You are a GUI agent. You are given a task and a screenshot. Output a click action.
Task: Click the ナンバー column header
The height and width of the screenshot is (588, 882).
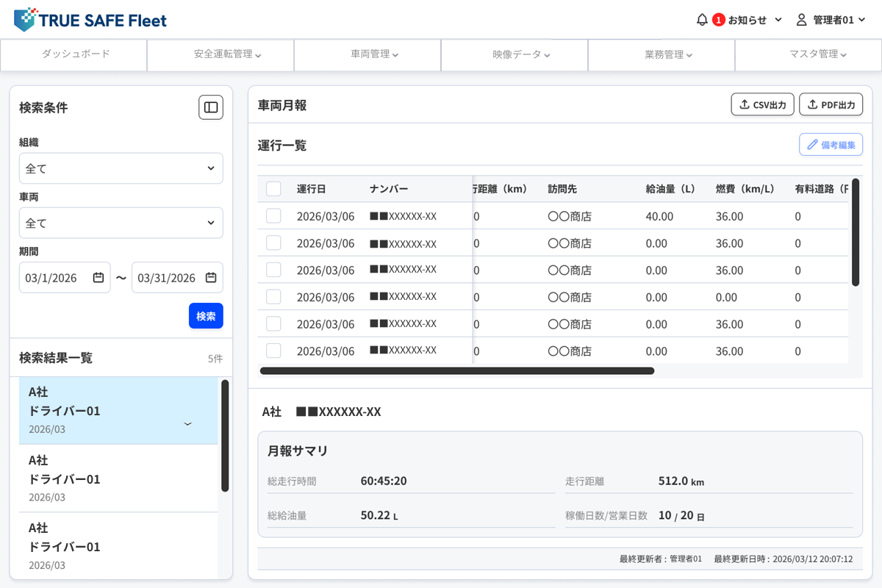[389, 189]
